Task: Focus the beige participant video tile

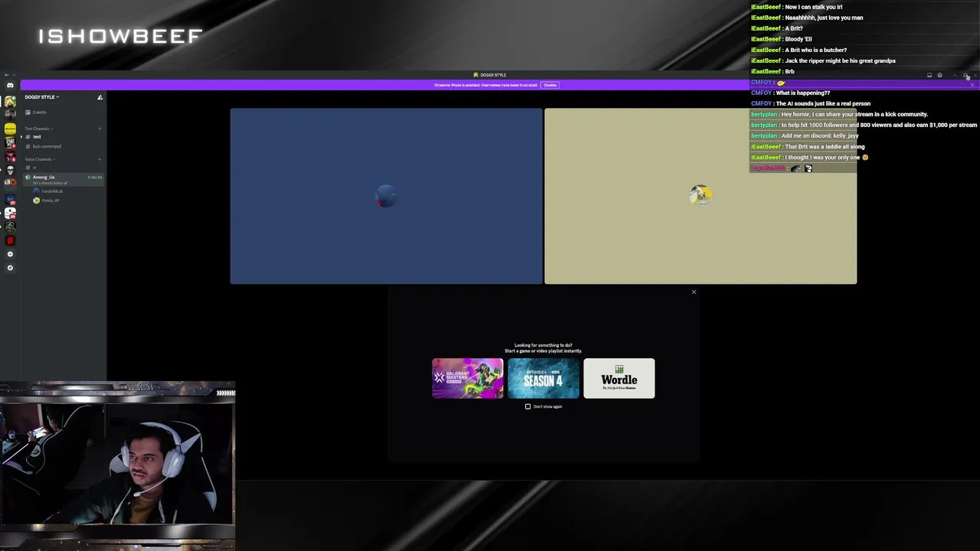Action: click(701, 196)
